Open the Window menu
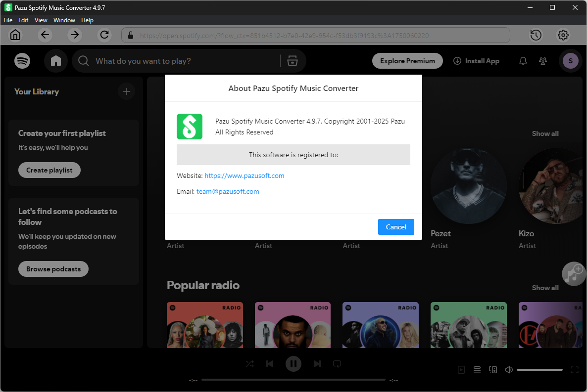This screenshot has width=587, height=392. 64,20
